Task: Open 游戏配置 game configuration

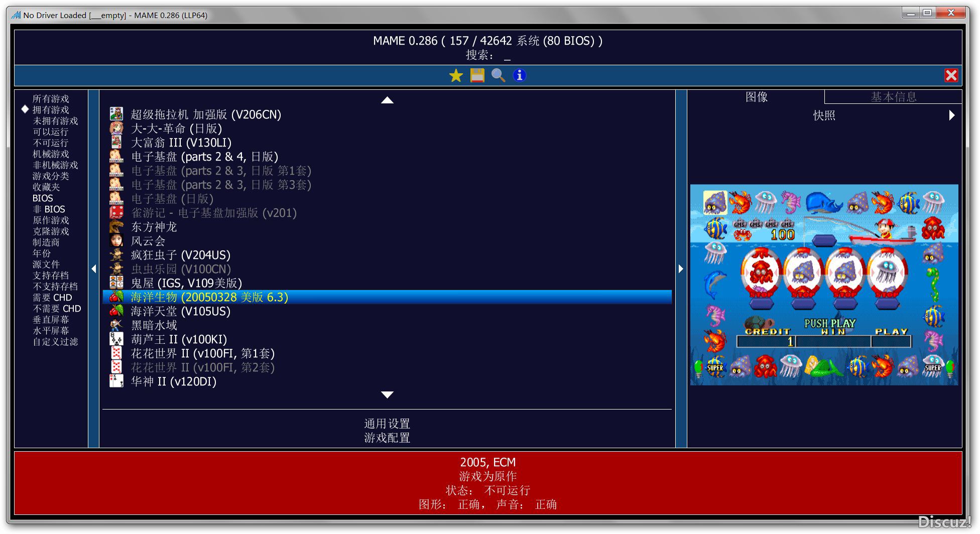Action: (387, 438)
